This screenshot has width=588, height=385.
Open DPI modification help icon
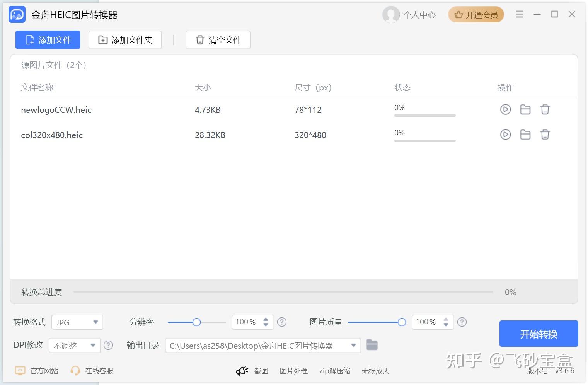pos(108,345)
